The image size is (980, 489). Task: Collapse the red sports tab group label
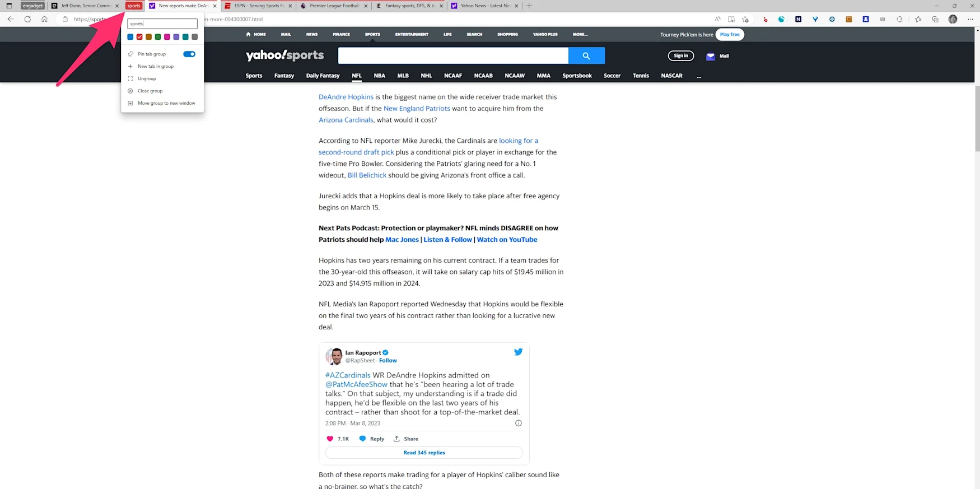click(x=133, y=6)
